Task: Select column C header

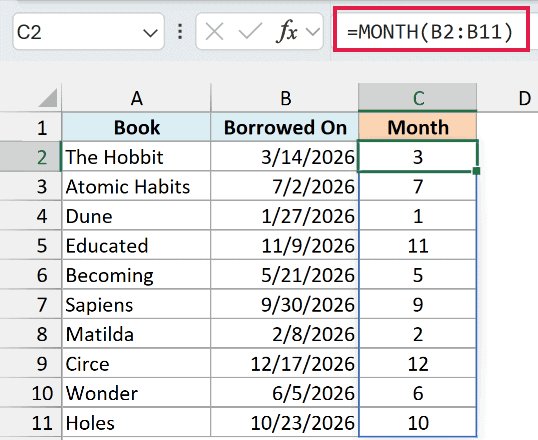Action: click(x=418, y=98)
